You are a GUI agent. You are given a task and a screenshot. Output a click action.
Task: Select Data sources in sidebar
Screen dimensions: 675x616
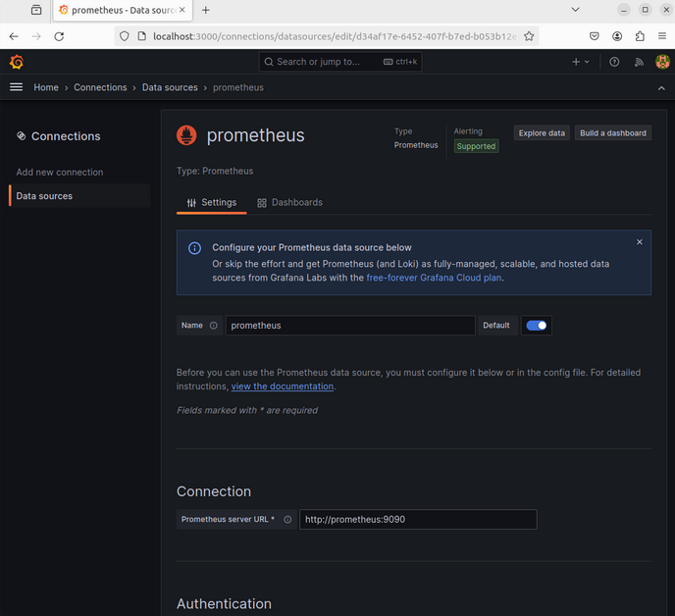pyautogui.click(x=80, y=196)
